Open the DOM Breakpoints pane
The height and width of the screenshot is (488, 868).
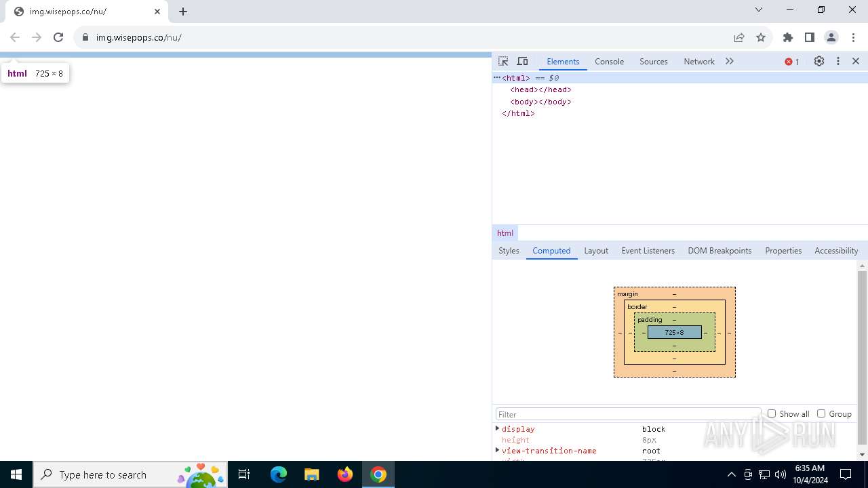719,251
